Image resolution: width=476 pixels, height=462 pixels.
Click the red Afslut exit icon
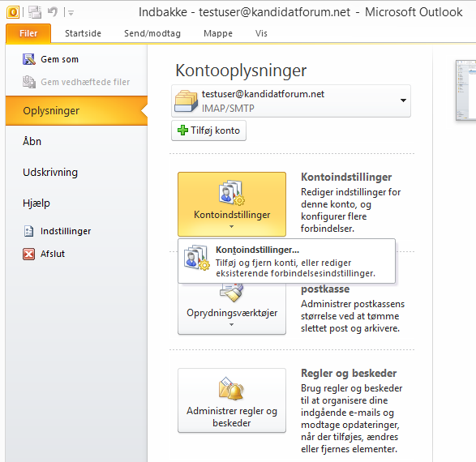[x=29, y=254]
